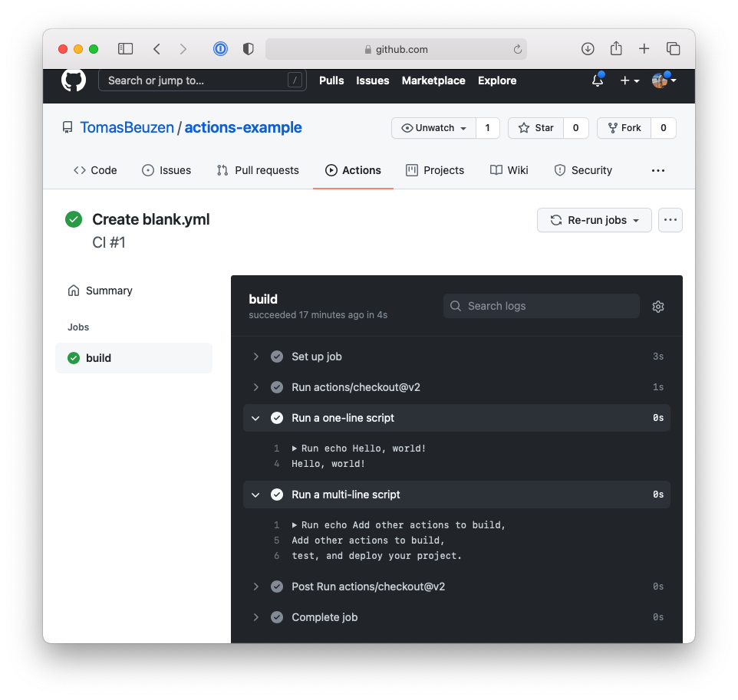Open workflow options ellipsis beside Re-run jobs
Screen dimensions: 738x700
coord(670,220)
